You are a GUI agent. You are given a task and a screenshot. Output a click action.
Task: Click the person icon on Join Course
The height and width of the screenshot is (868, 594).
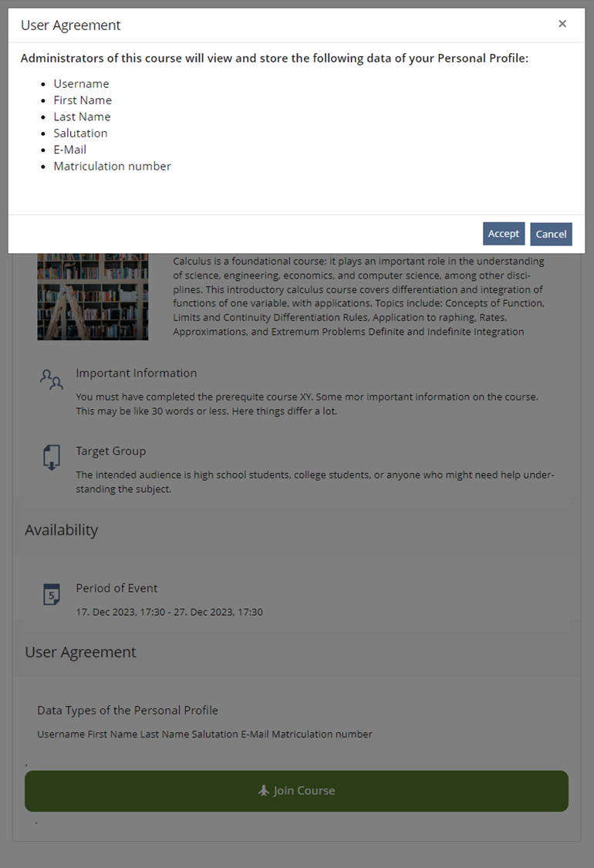264,791
